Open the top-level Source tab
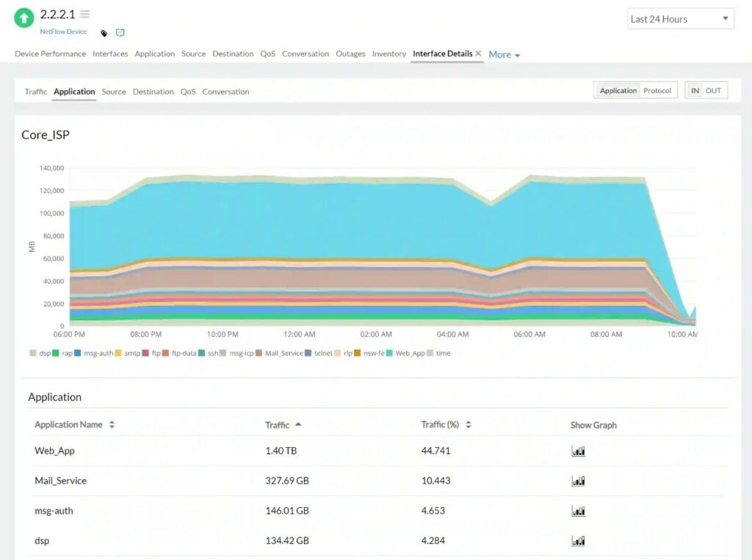 click(193, 54)
